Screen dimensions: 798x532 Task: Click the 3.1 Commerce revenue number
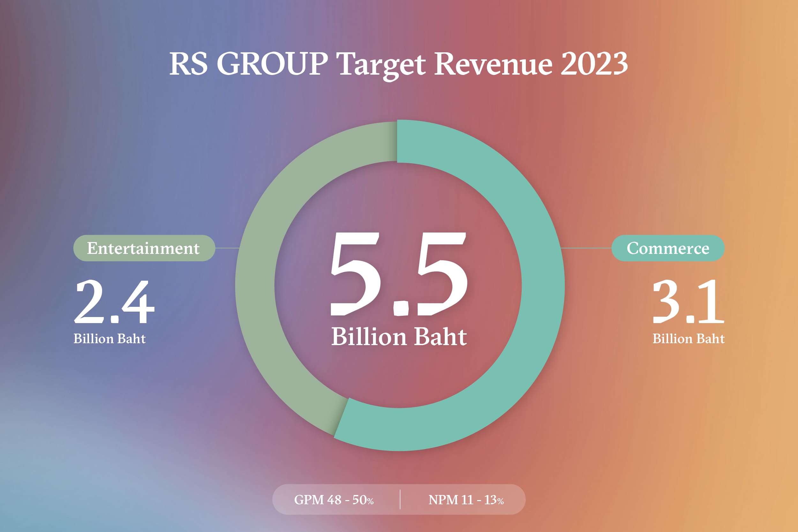[x=688, y=302]
